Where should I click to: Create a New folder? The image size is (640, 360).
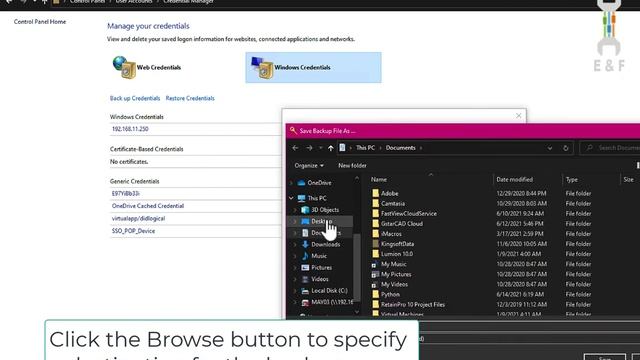click(352, 166)
